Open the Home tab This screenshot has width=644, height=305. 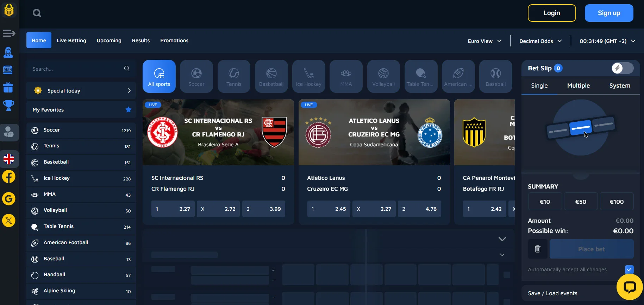pyautogui.click(x=39, y=40)
